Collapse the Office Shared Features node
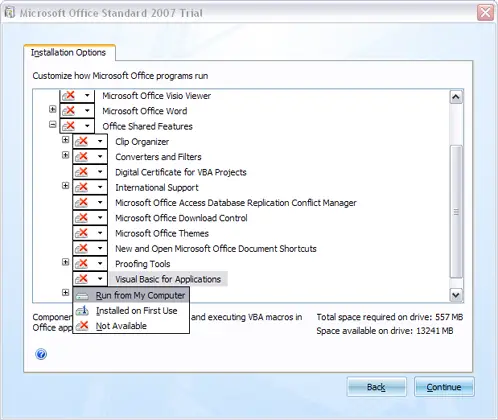 52,124
